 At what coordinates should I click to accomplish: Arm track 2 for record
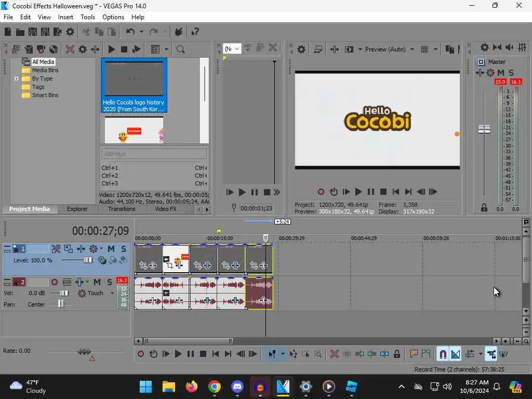[x=54, y=282]
